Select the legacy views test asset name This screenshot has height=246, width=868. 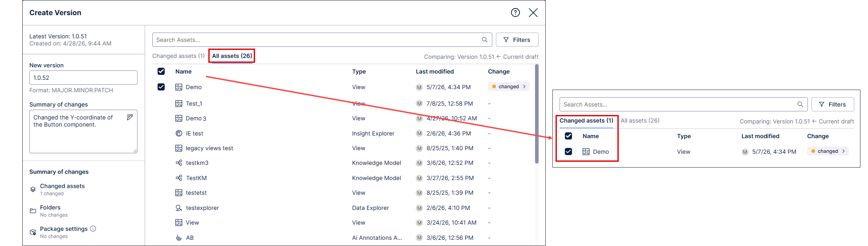[210, 148]
